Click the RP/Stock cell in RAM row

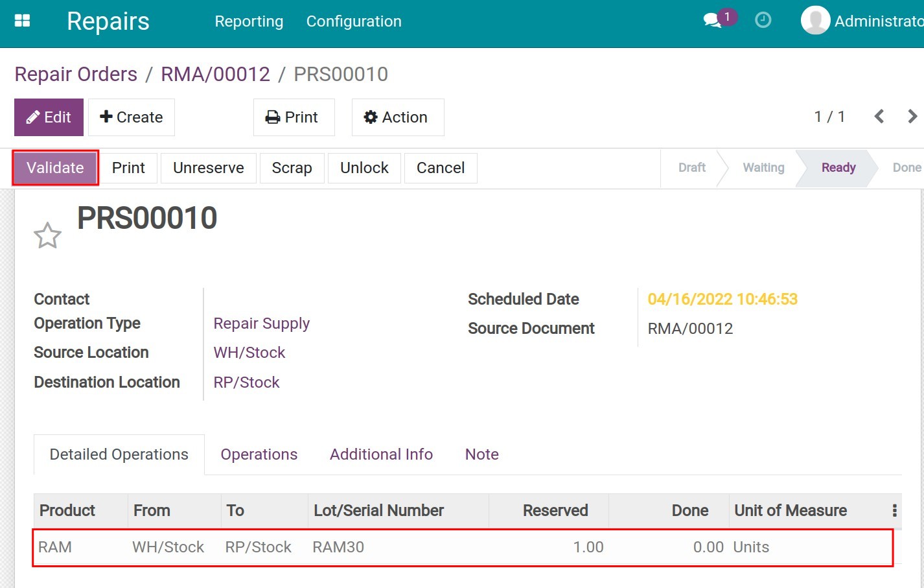coord(259,547)
